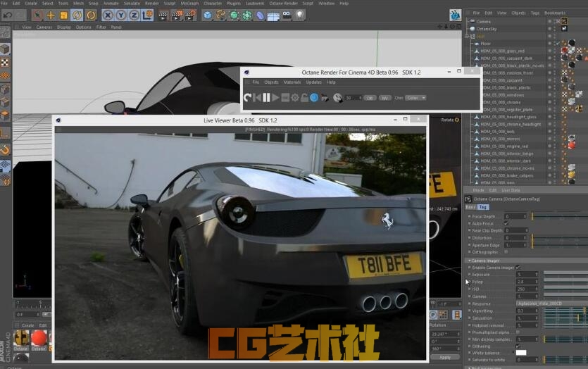The image size is (588, 369).
Task: Collapse the null group tree node
Action: tap(467, 37)
